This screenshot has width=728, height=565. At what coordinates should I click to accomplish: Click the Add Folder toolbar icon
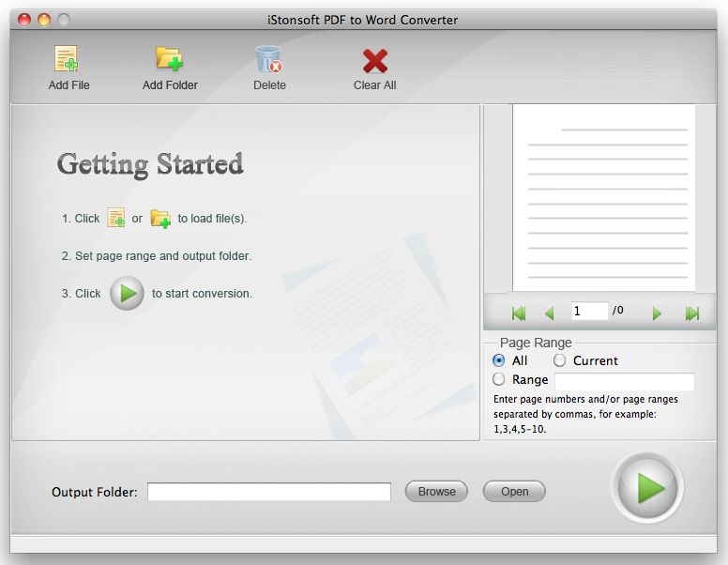pyautogui.click(x=170, y=58)
